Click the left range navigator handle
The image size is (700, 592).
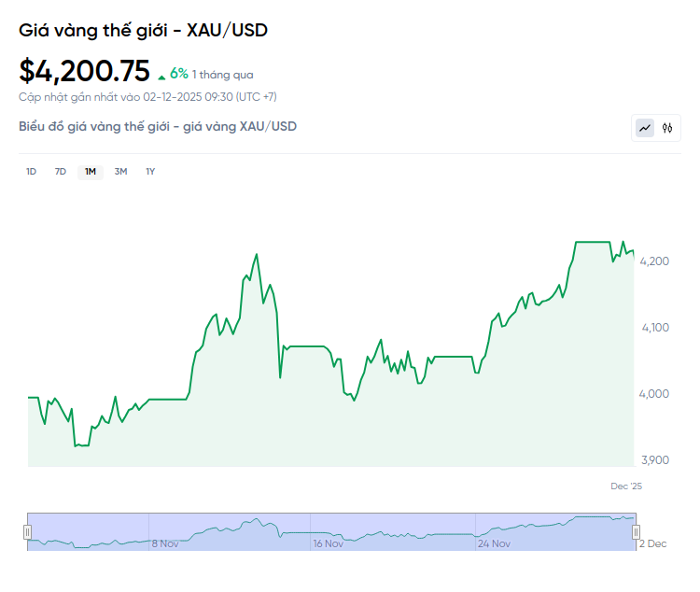pyautogui.click(x=28, y=531)
